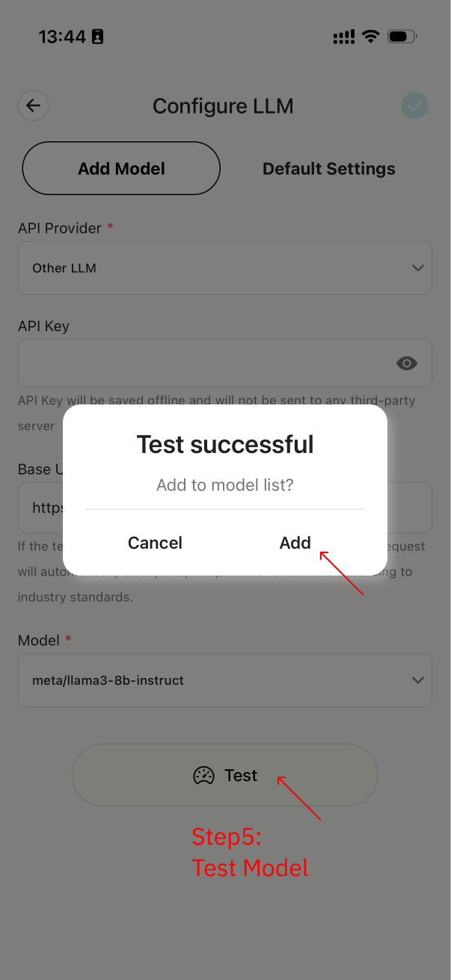Show the API Key with eye icon
The width and height of the screenshot is (451, 980).
406,363
